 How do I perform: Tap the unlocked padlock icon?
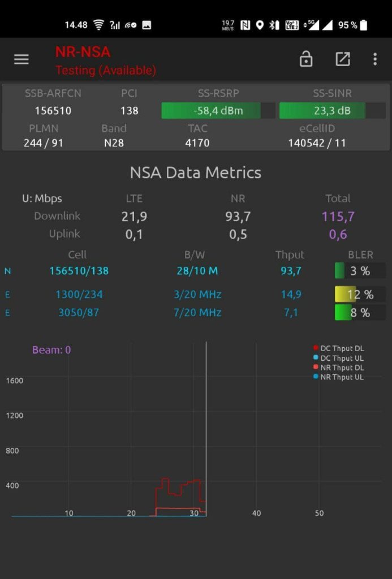pos(306,59)
